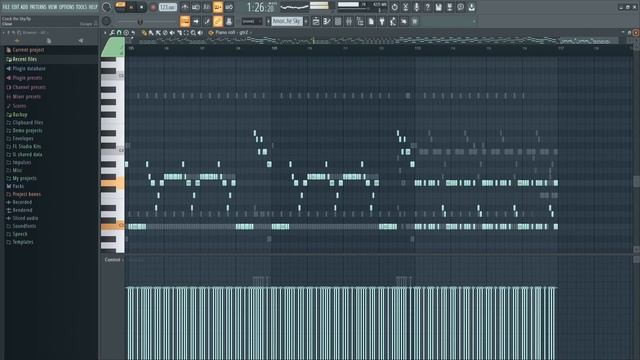
Task: Toggle the piano roll snap magnet icon
Action: (x=119, y=33)
